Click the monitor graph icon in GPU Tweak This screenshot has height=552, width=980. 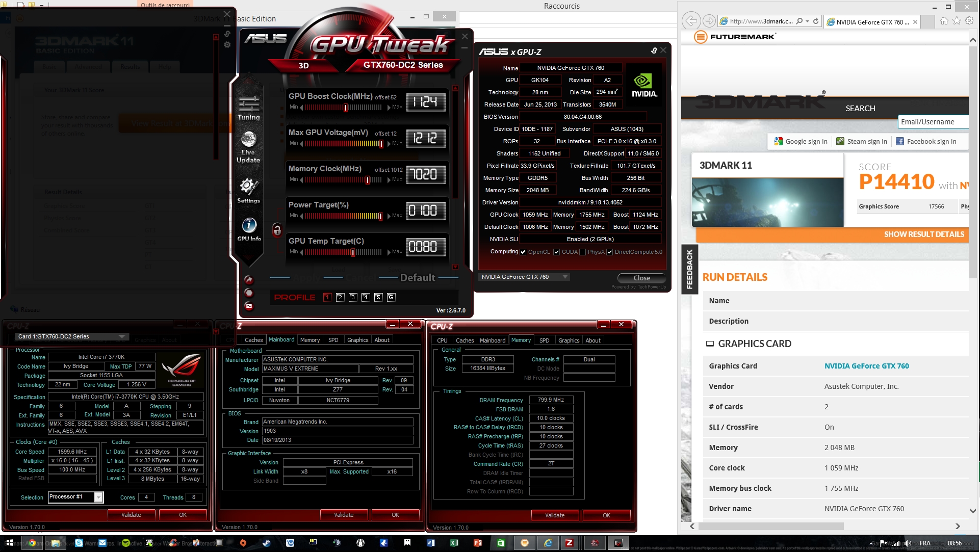248,306
